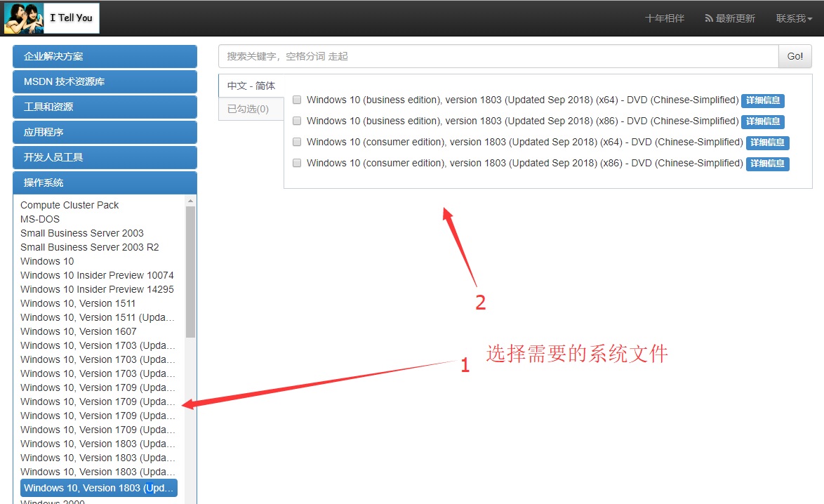Select Windows 10, Version 1607 in list

79,331
